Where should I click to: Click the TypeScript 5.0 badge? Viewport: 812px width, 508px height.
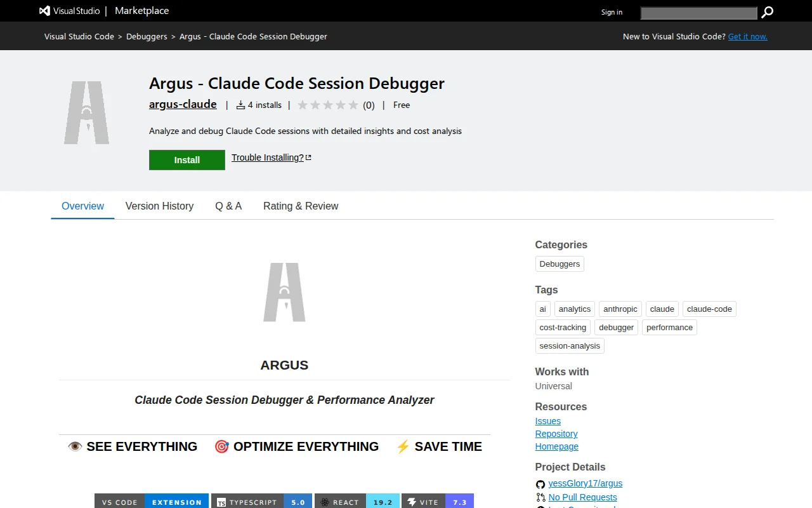pyautogui.click(x=262, y=502)
